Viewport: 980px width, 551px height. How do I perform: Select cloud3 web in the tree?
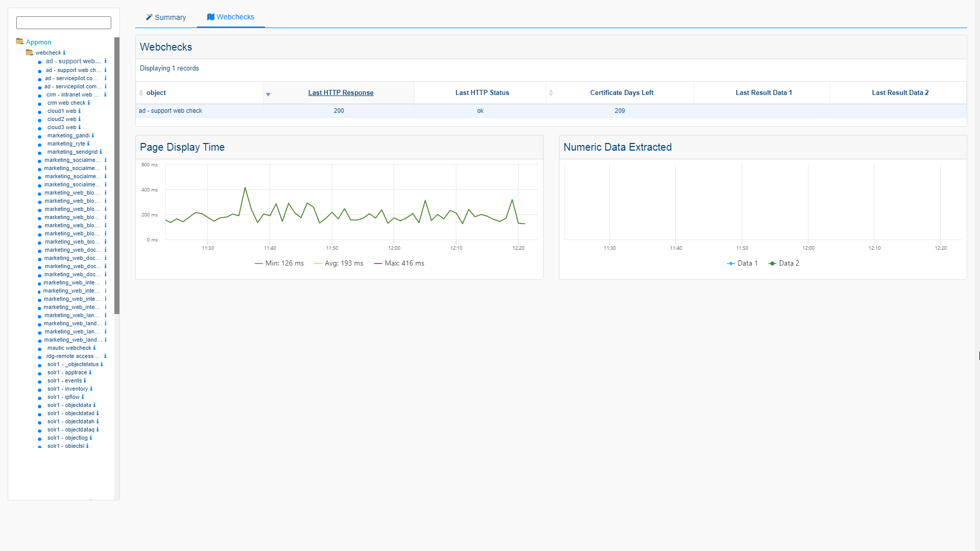[x=62, y=127]
